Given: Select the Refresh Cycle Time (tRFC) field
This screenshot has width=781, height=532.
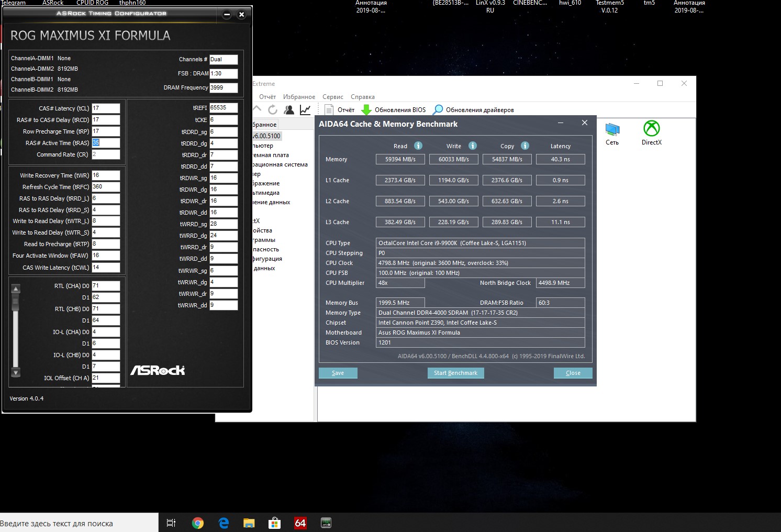Looking at the screenshot, I should (x=106, y=187).
